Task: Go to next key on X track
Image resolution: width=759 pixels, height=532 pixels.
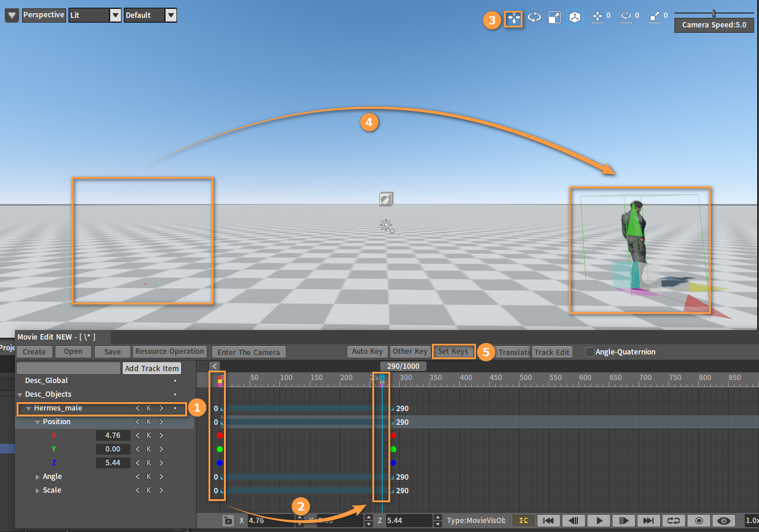Action: tap(161, 435)
